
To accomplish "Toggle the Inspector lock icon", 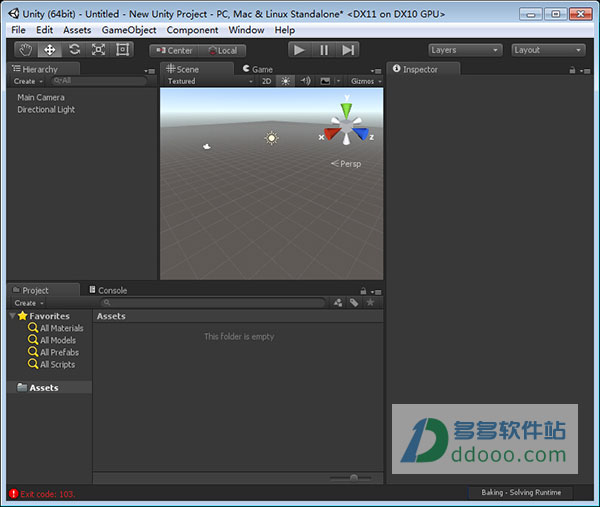I will tap(572, 70).
